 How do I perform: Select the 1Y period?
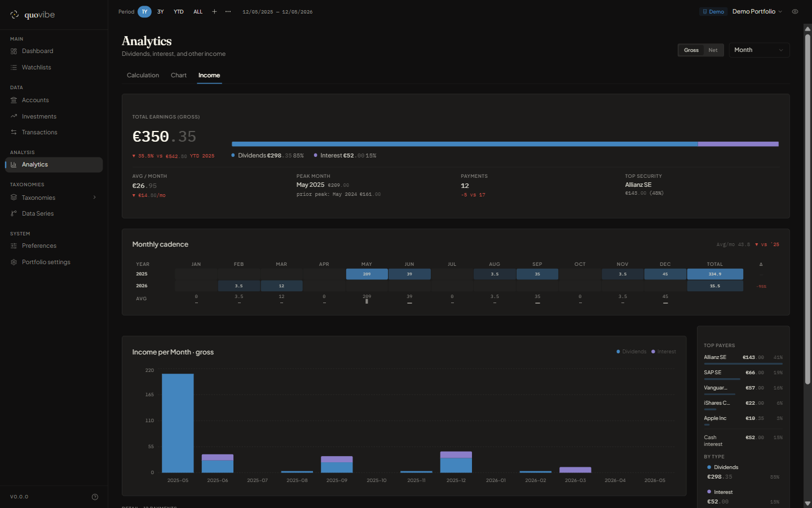[x=144, y=11]
